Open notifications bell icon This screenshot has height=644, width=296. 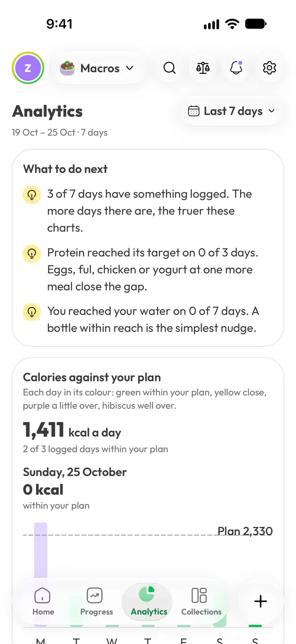tap(236, 68)
